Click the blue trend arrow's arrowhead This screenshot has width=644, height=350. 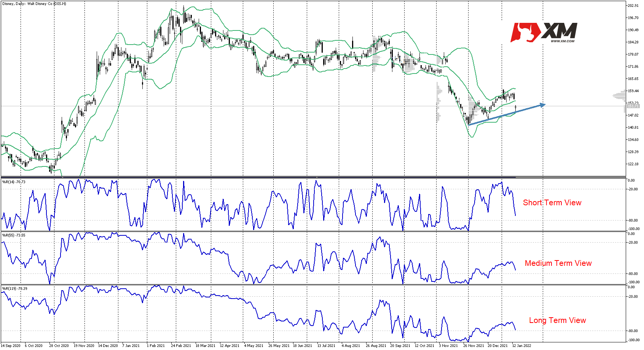[x=542, y=105]
